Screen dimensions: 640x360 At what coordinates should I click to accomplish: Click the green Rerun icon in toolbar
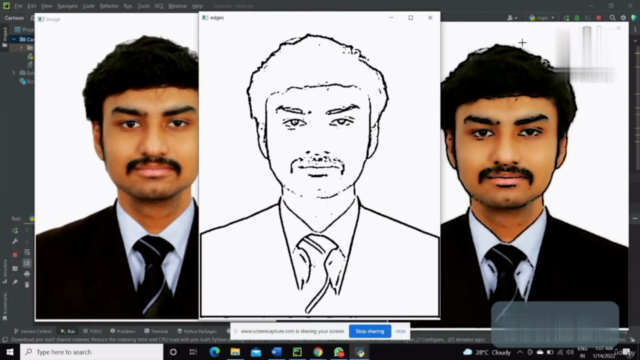point(567,18)
